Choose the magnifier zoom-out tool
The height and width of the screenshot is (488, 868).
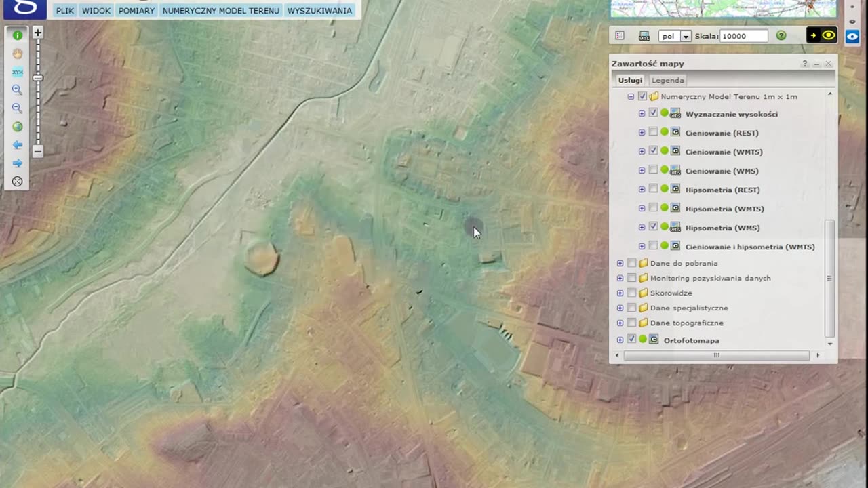click(17, 108)
